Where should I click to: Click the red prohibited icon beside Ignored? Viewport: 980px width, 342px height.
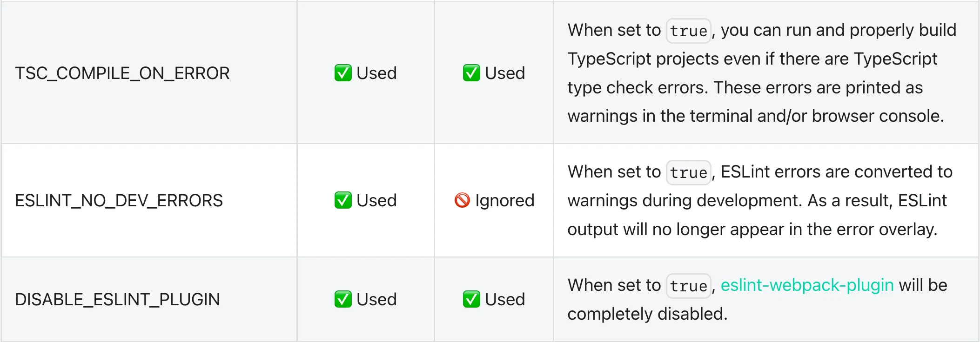tap(462, 200)
